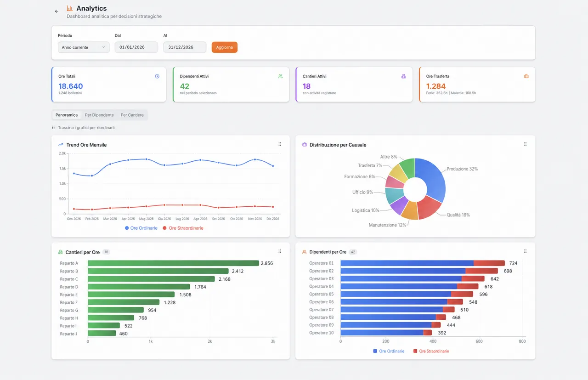Click the text 1.248 bollettini
Screen dimensions: 588x380
[x=70, y=93]
